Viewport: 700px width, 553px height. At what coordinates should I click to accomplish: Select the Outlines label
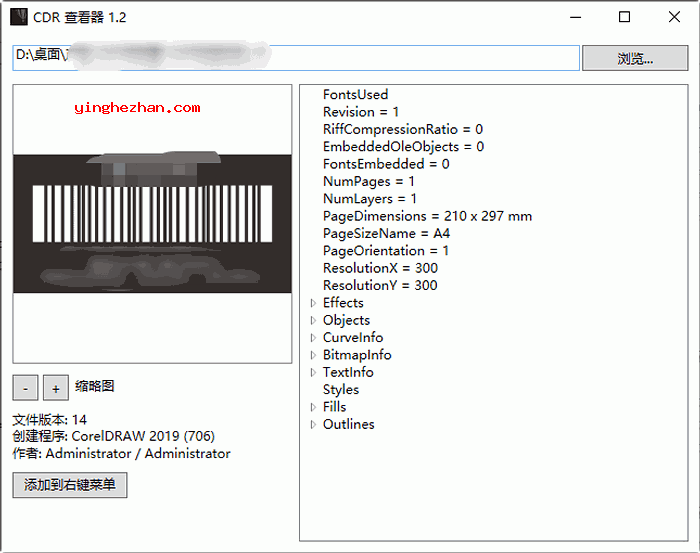349,424
